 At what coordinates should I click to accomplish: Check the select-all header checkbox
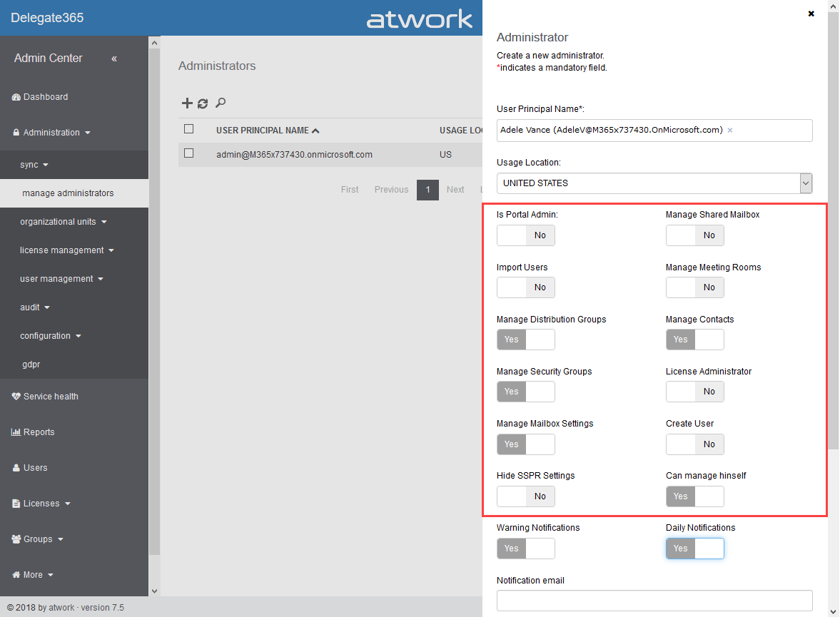pyautogui.click(x=188, y=129)
